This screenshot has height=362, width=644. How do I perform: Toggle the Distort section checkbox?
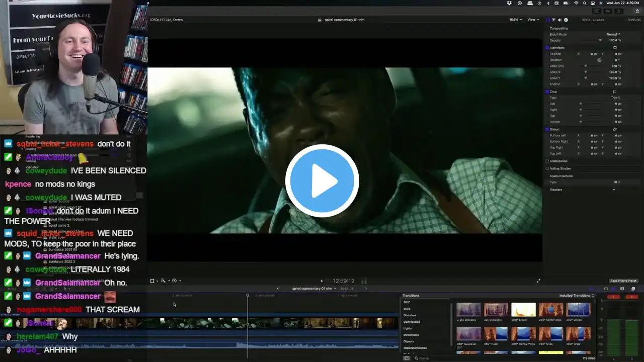(x=547, y=129)
